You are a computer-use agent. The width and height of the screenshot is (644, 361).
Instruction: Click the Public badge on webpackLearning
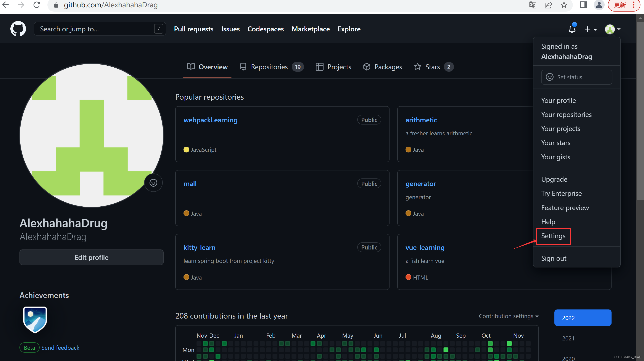369,120
